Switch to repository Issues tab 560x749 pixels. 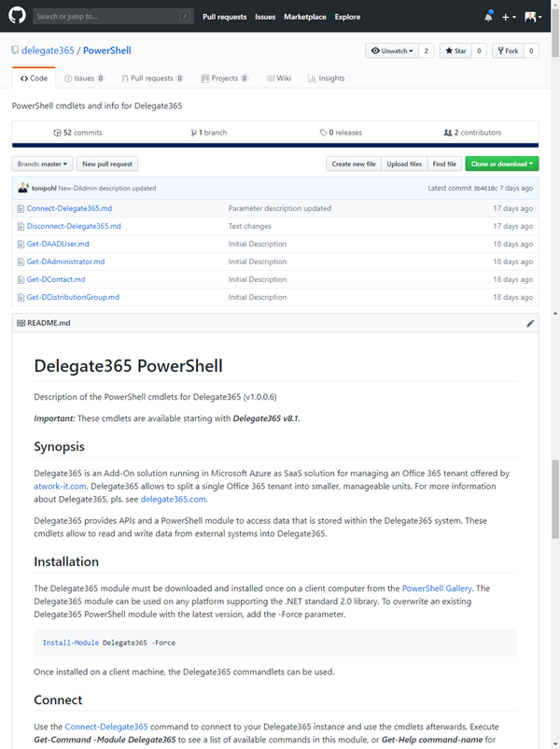coord(85,78)
